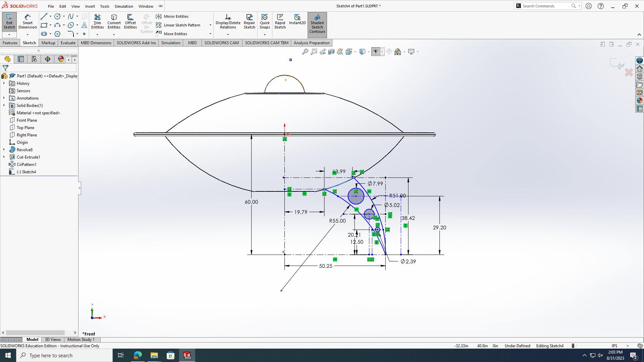Click Mirror Entities
The width and height of the screenshot is (644, 362).
pyautogui.click(x=172, y=16)
